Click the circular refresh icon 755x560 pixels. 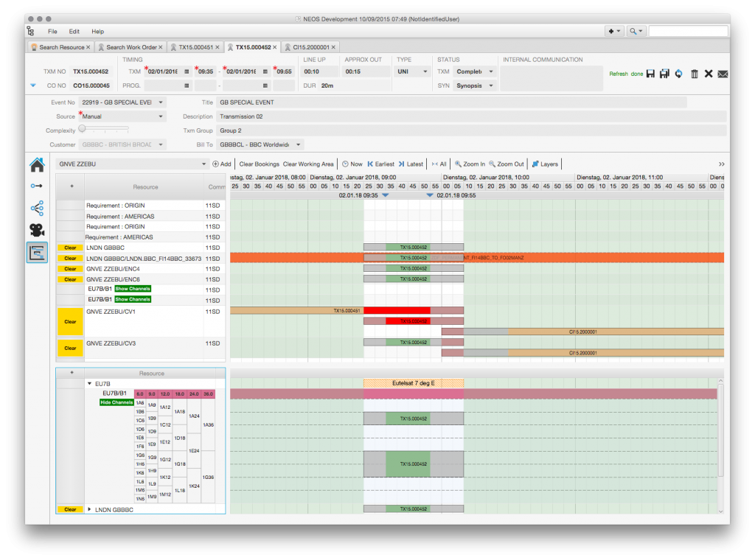pos(679,74)
